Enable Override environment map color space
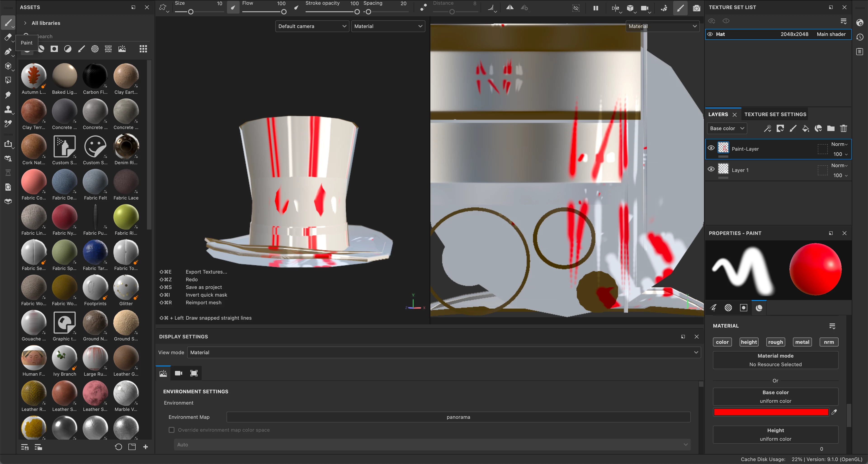Image resolution: width=868 pixels, height=464 pixels. (172, 430)
